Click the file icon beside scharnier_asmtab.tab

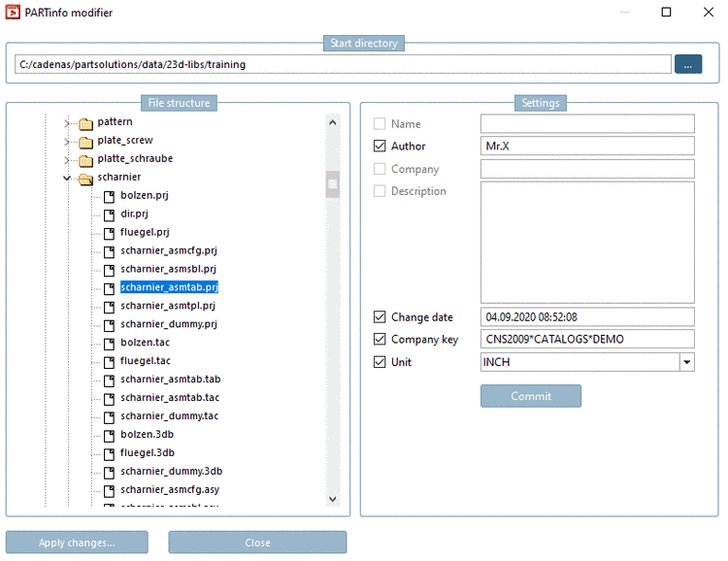click(109, 380)
